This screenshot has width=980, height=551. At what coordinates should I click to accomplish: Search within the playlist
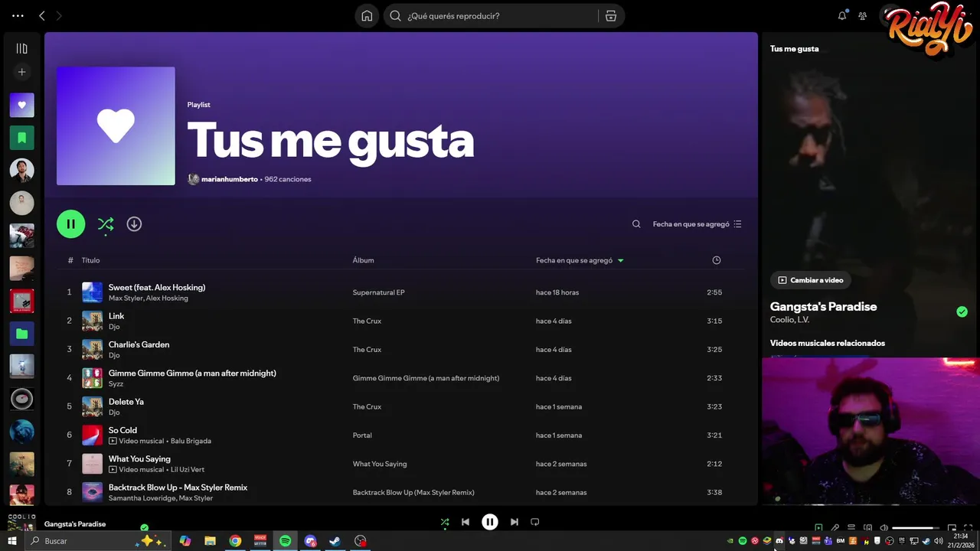pyautogui.click(x=636, y=224)
